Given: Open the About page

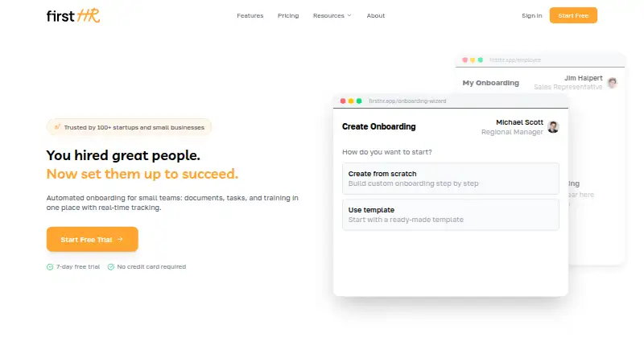Looking at the screenshot, I should click(x=376, y=15).
